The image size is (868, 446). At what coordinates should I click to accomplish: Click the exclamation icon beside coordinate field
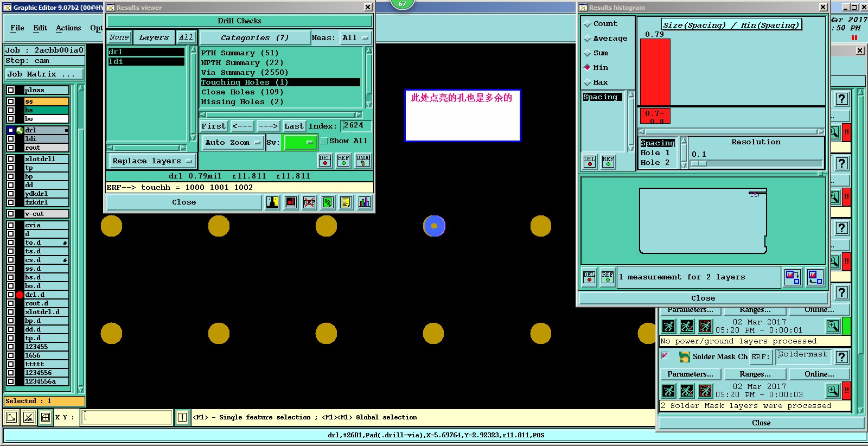(182, 417)
